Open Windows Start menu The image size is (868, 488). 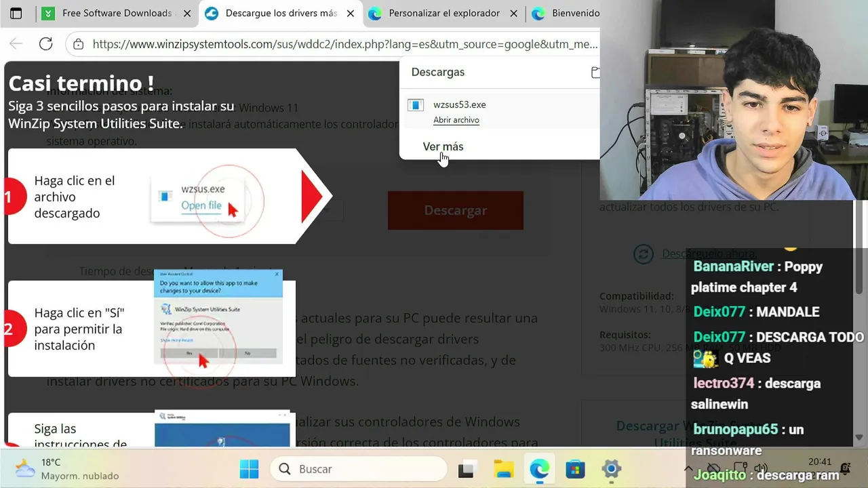coord(249,469)
